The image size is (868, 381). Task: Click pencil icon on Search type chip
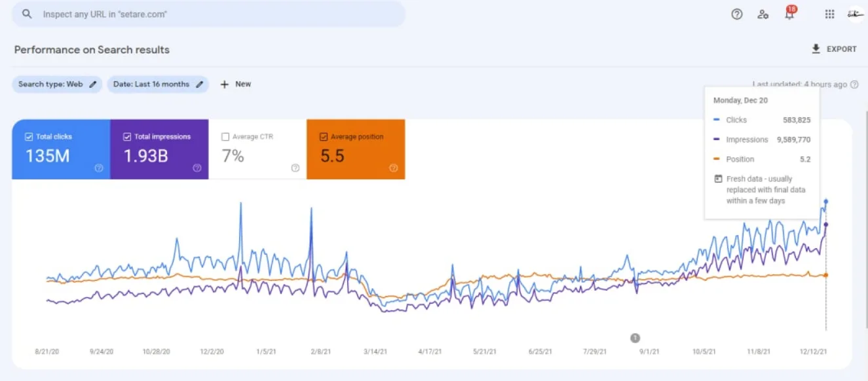point(93,84)
